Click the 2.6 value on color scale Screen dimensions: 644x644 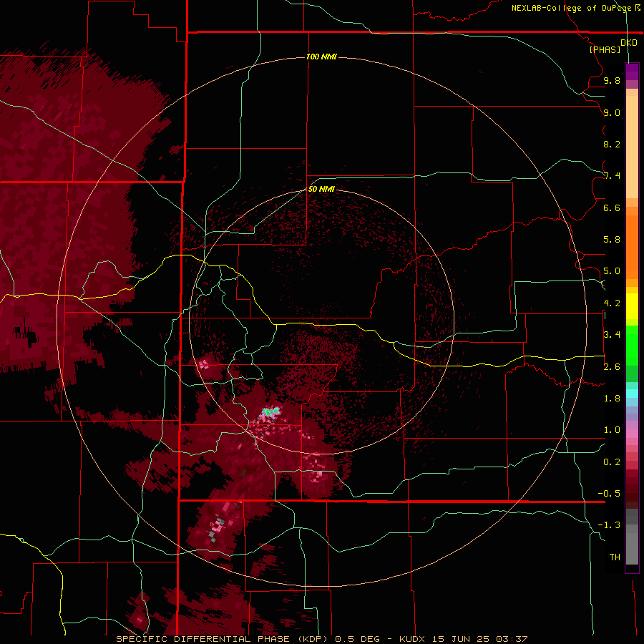[612, 367]
